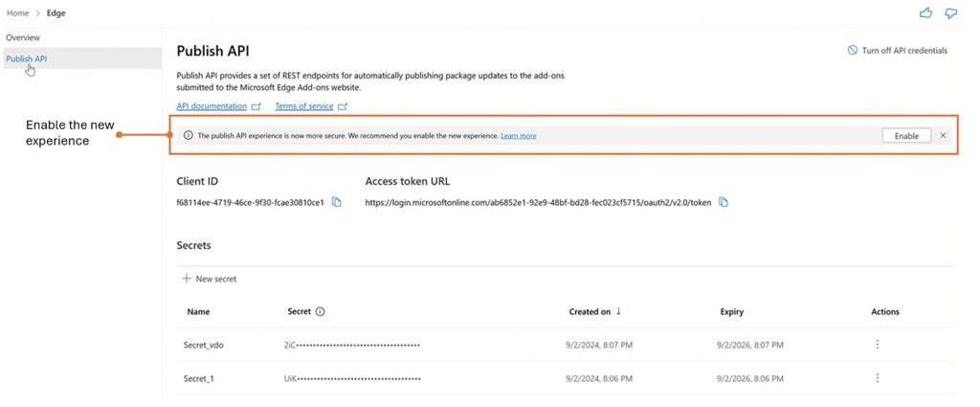Follow the Learn more link

[518, 136]
